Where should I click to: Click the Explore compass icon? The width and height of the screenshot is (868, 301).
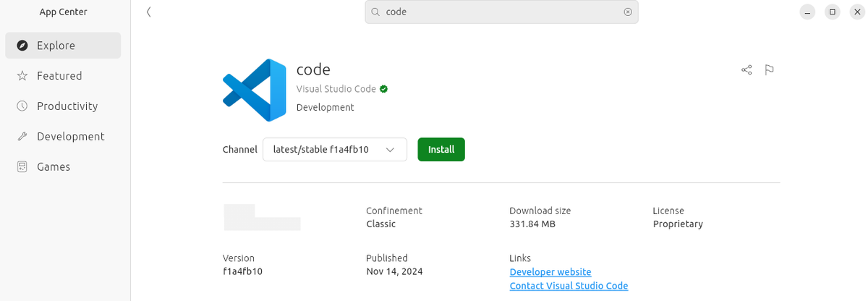click(x=22, y=46)
